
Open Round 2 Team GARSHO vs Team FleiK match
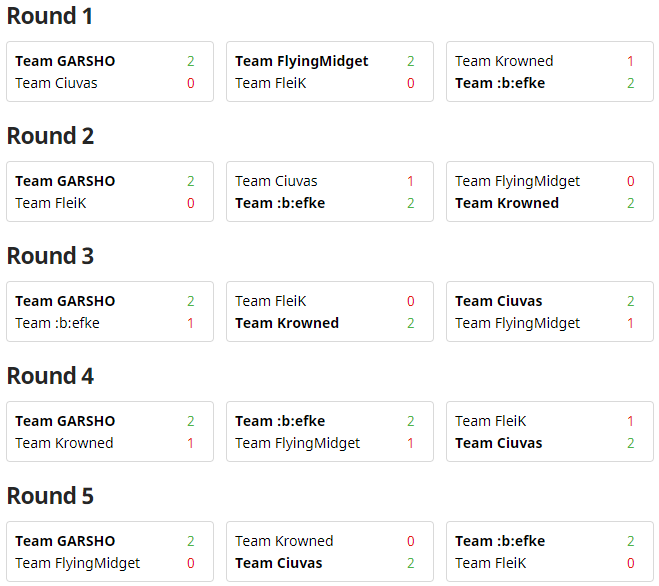click(x=110, y=192)
